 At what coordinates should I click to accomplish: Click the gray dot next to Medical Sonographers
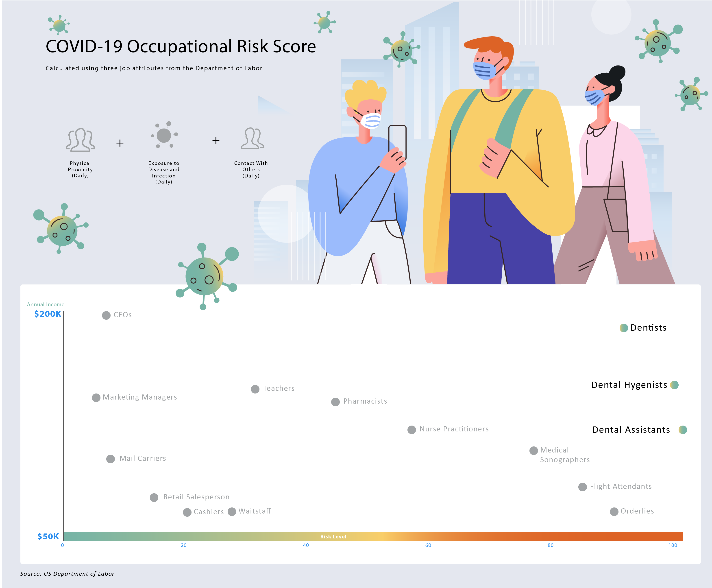(533, 450)
